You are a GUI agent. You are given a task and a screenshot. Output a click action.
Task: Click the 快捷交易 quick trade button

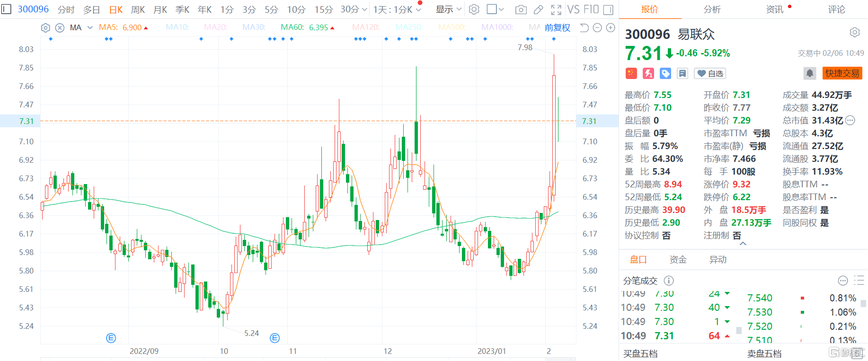(x=842, y=73)
